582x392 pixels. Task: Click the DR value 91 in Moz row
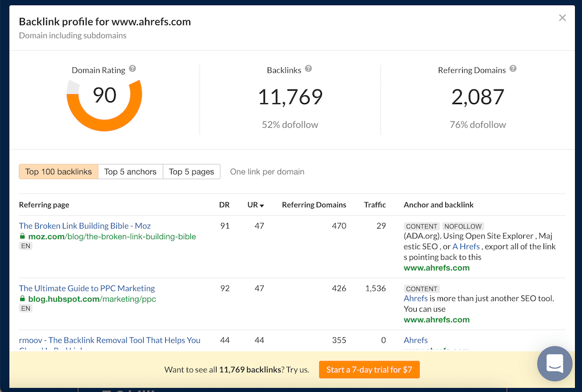(225, 226)
